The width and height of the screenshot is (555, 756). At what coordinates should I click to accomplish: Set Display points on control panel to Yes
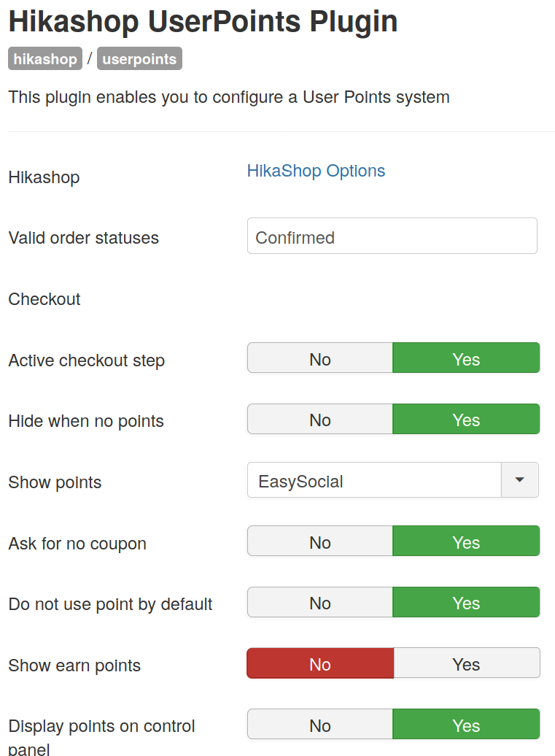tap(466, 725)
